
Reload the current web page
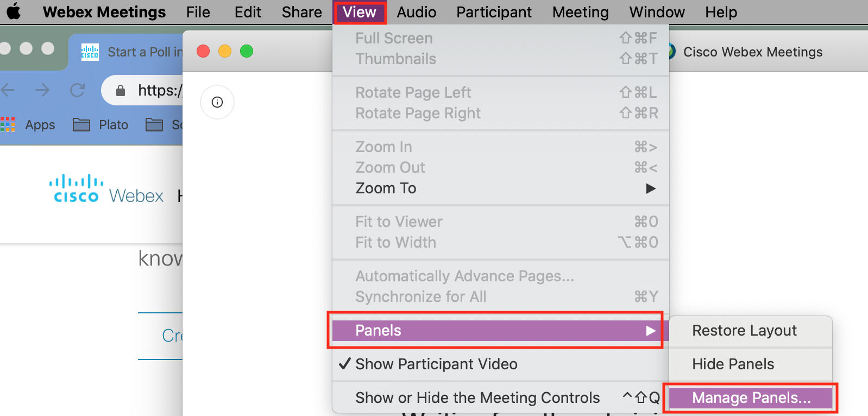(77, 90)
